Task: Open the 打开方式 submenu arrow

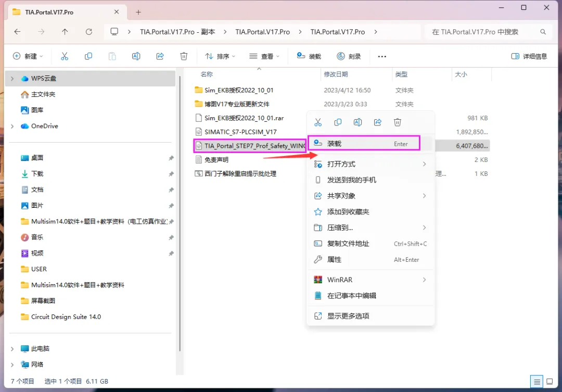Action: coord(425,164)
